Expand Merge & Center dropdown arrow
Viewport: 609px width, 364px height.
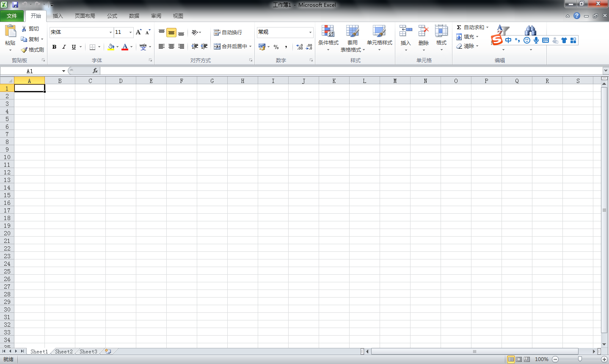251,47
